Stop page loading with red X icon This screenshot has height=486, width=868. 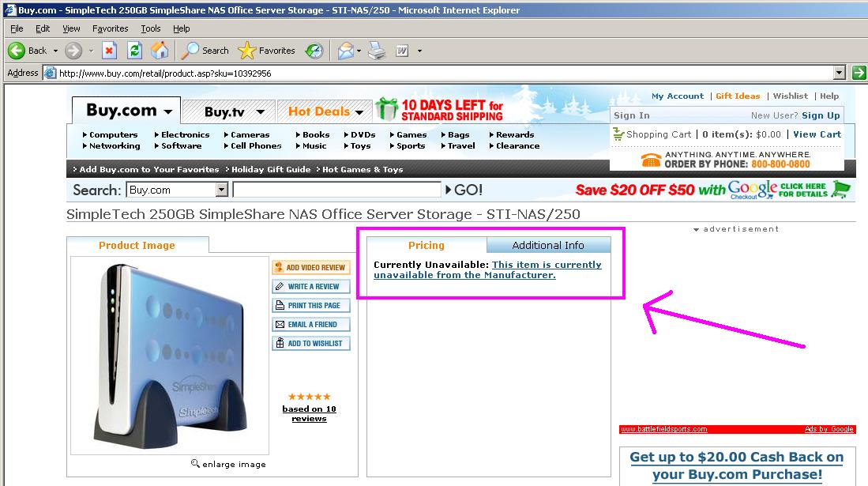pyautogui.click(x=109, y=51)
